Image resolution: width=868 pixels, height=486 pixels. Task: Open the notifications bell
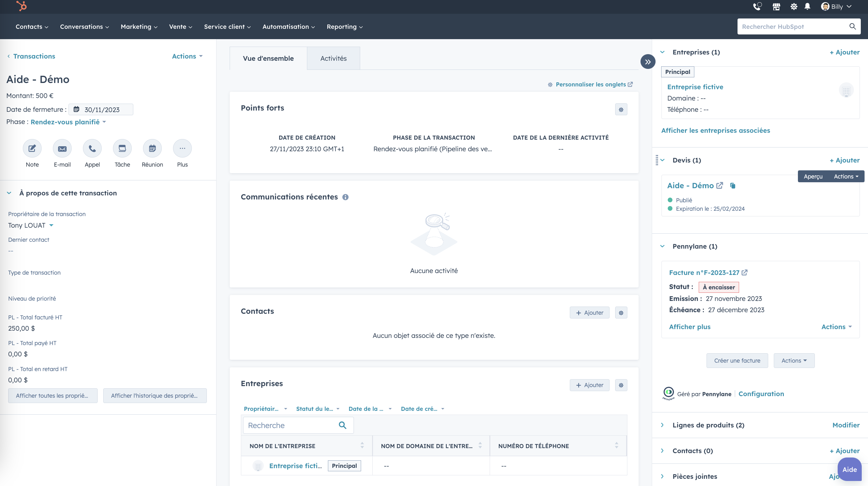(x=807, y=7)
